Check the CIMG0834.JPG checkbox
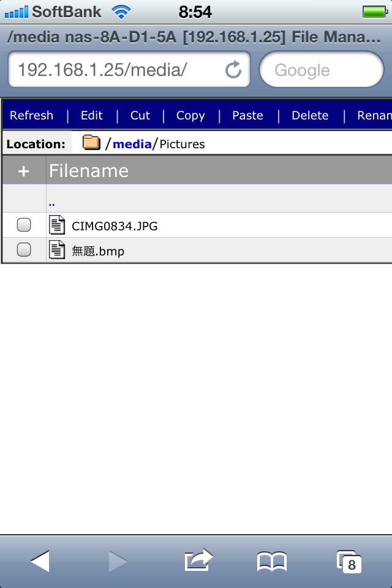 click(24, 225)
